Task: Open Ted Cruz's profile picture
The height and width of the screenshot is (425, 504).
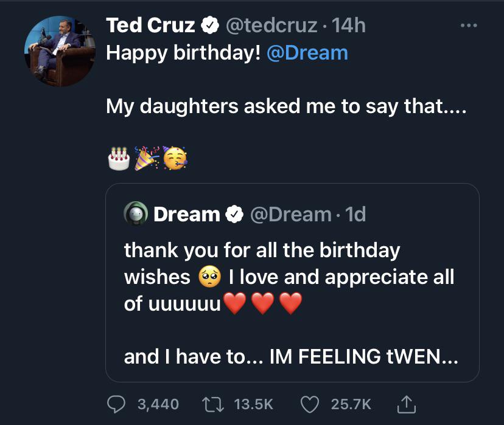Action: coord(60,51)
